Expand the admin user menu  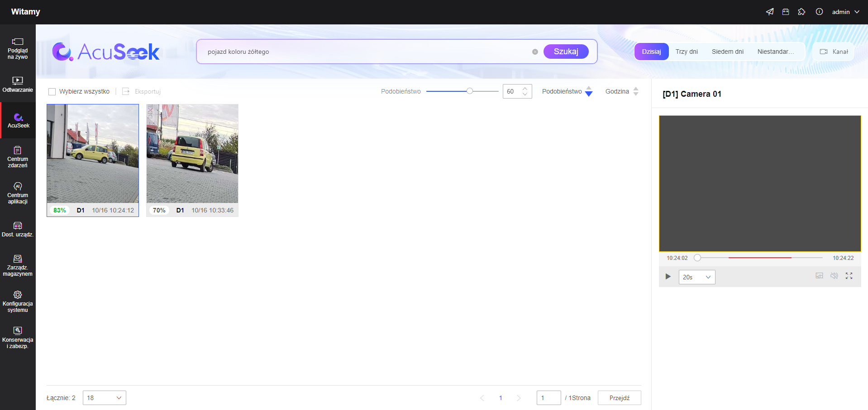pyautogui.click(x=845, y=12)
